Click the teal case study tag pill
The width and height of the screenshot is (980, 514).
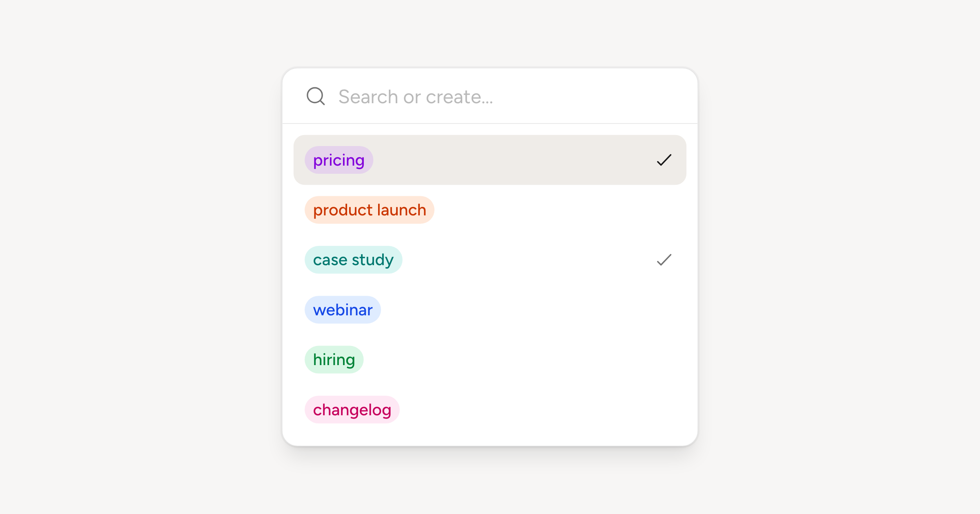click(x=354, y=260)
